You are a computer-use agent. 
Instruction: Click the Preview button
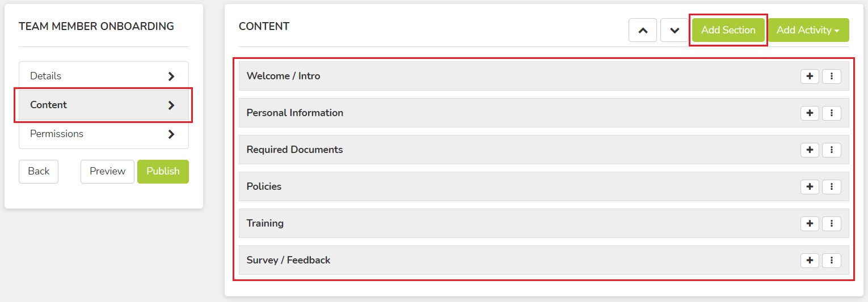pos(107,171)
